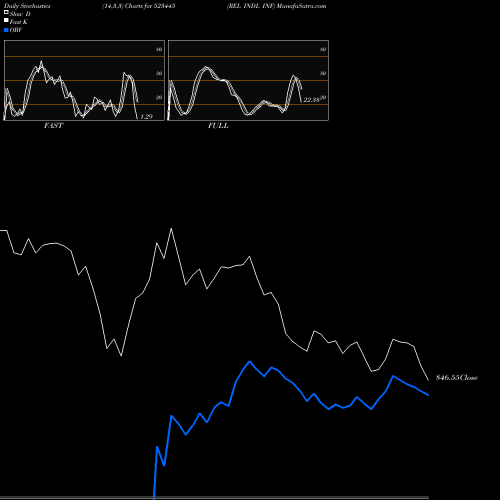Click the white Slow D legend swatch
This screenshot has height=500, width=500.
6,13
